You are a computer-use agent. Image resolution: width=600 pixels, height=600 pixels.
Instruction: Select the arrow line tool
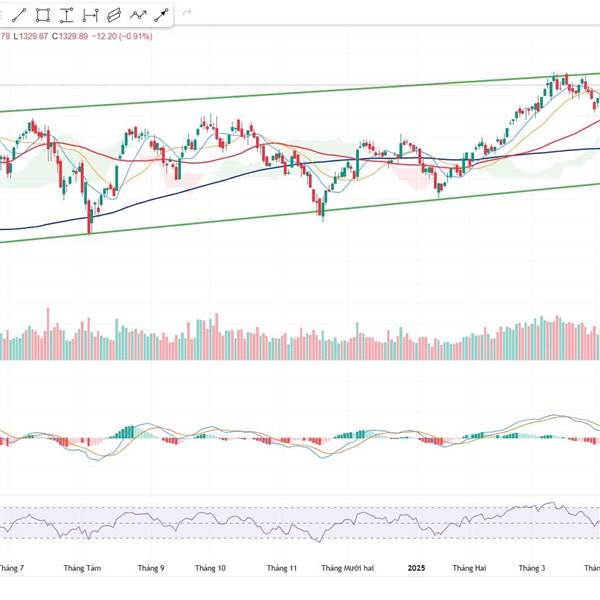[161, 15]
